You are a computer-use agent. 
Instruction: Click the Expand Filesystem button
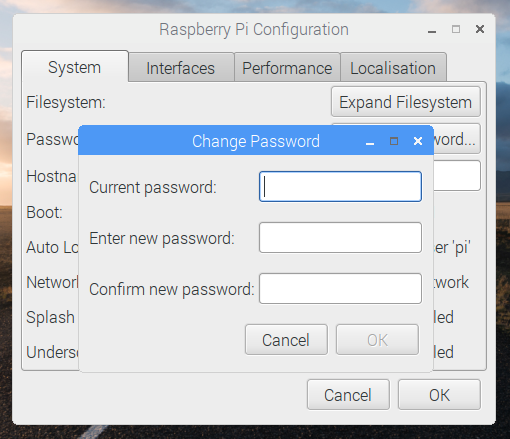click(406, 102)
